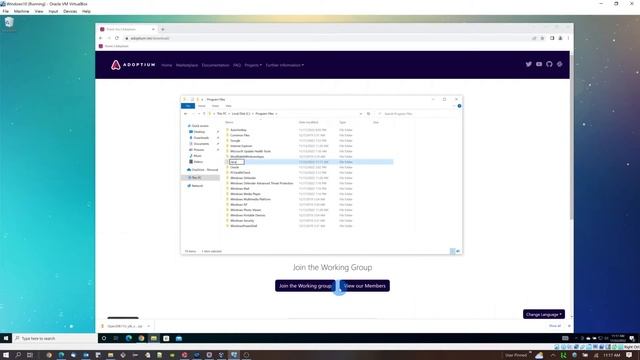This screenshot has width=640, height=360.
Task: Open the VirtualBox View menu
Action: click(x=39, y=11)
